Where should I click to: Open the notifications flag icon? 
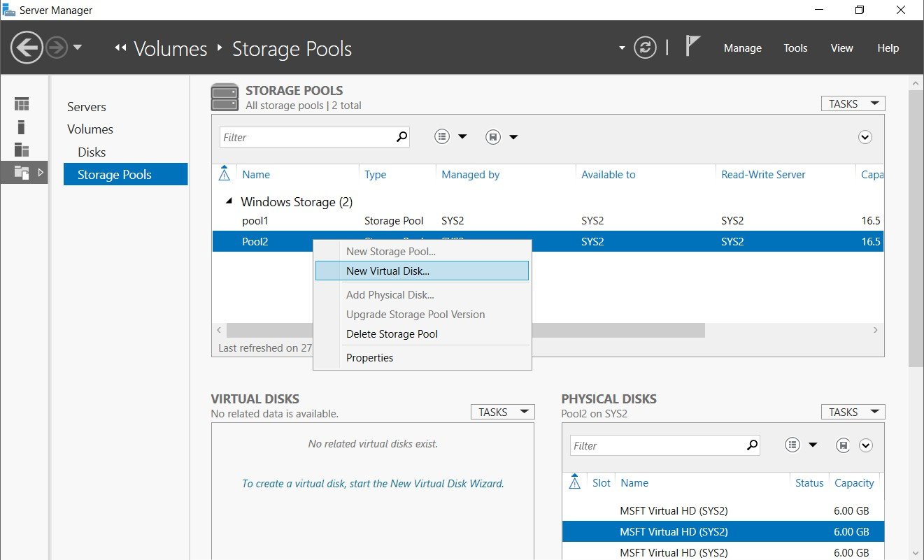click(692, 46)
